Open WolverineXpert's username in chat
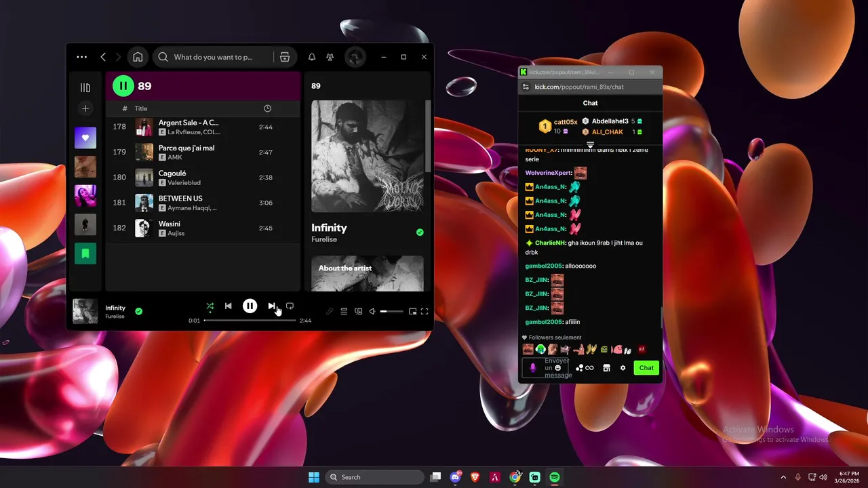 549,173
